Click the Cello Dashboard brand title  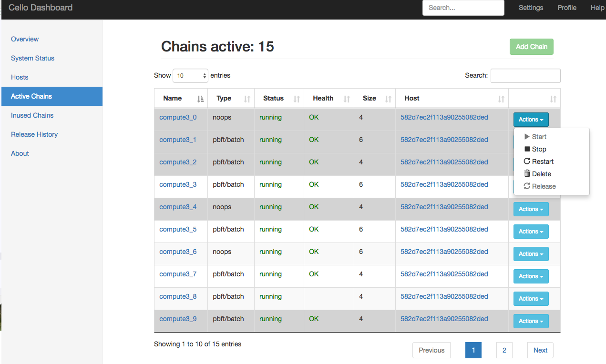click(41, 8)
